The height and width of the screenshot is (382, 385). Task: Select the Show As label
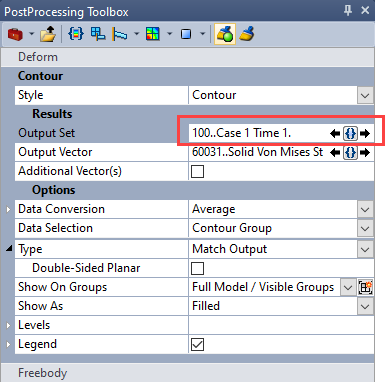[x=40, y=306]
